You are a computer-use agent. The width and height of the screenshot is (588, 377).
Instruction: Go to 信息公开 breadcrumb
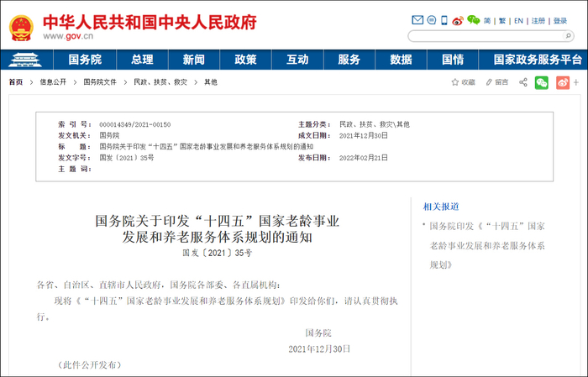click(x=53, y=82)
